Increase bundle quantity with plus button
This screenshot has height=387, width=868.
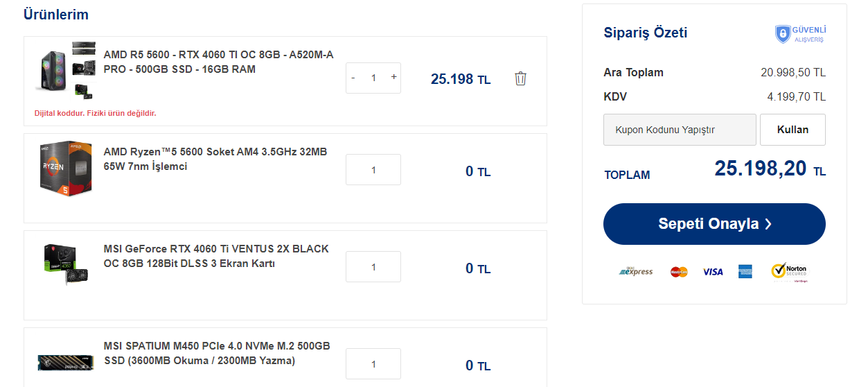click(393, 78)
